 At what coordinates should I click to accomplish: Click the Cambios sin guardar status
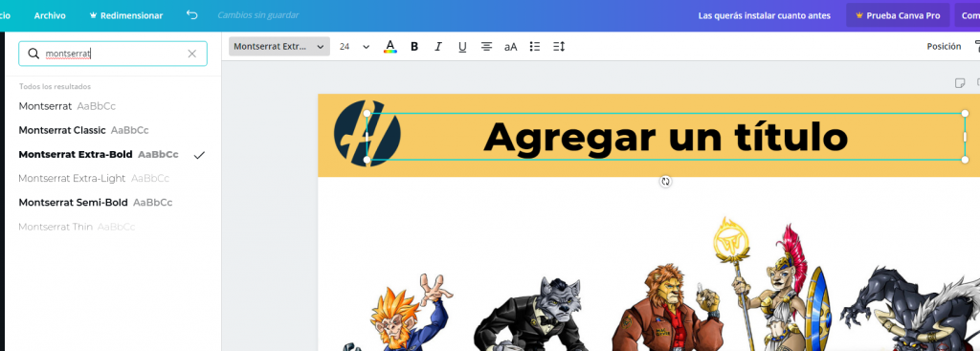pyautogui.click(x=258, y=15)
